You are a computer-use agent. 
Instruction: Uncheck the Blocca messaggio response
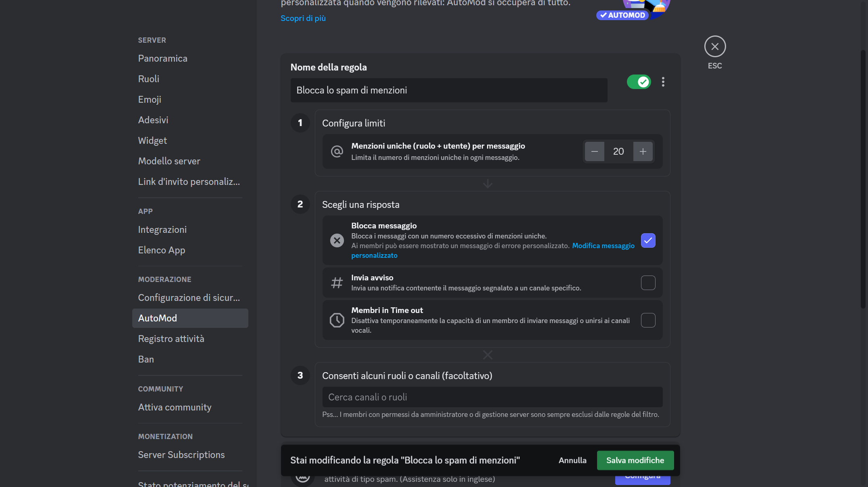click(x=648, y=240)
